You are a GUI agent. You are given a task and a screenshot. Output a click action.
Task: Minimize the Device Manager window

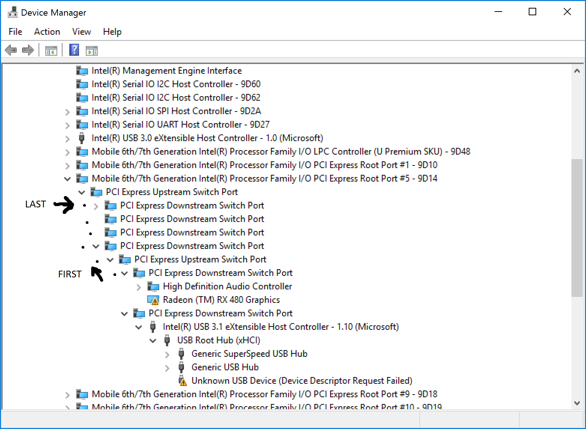[498, 12]
